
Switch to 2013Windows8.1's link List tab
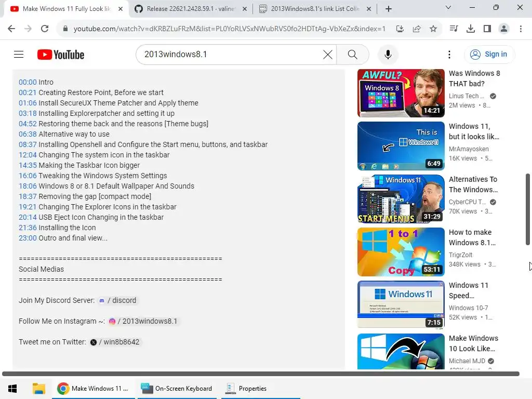[314, 9]
